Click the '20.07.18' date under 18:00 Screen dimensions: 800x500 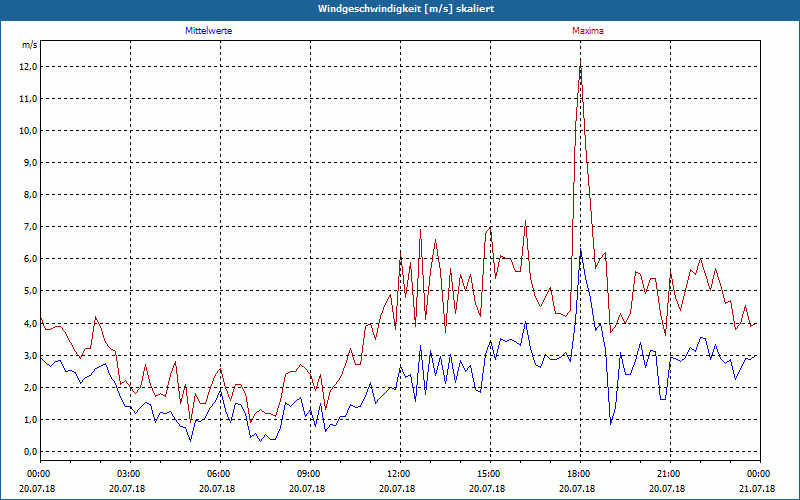577,489
